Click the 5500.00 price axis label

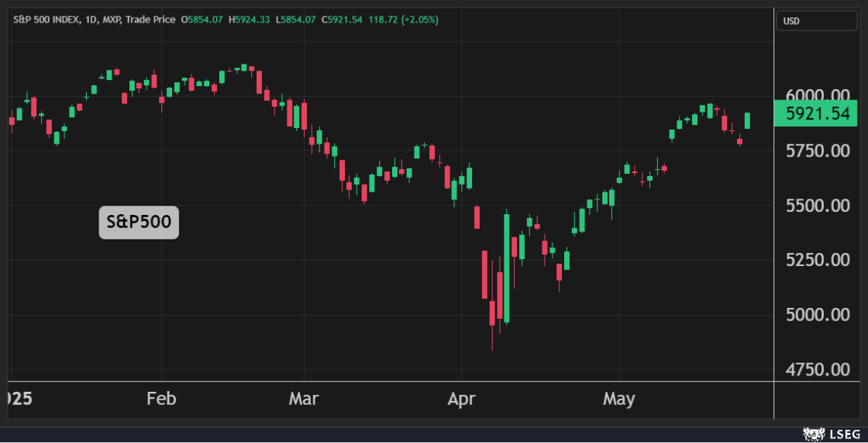[x=818, y=206]
